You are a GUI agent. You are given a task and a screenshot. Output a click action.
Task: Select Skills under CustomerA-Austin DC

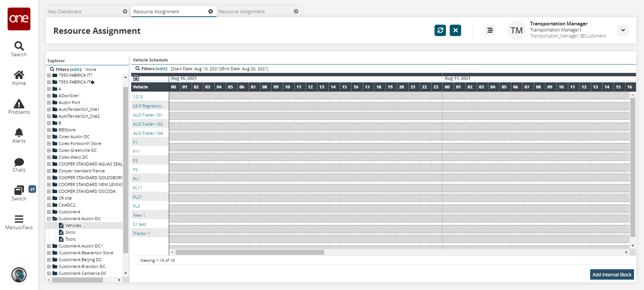(x=70, y=232)
